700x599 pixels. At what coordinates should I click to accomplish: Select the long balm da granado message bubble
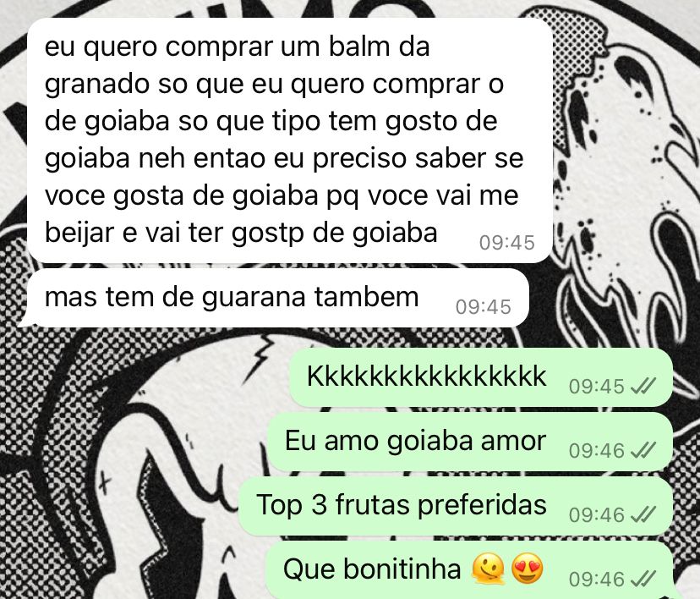[x=290, y=140]
